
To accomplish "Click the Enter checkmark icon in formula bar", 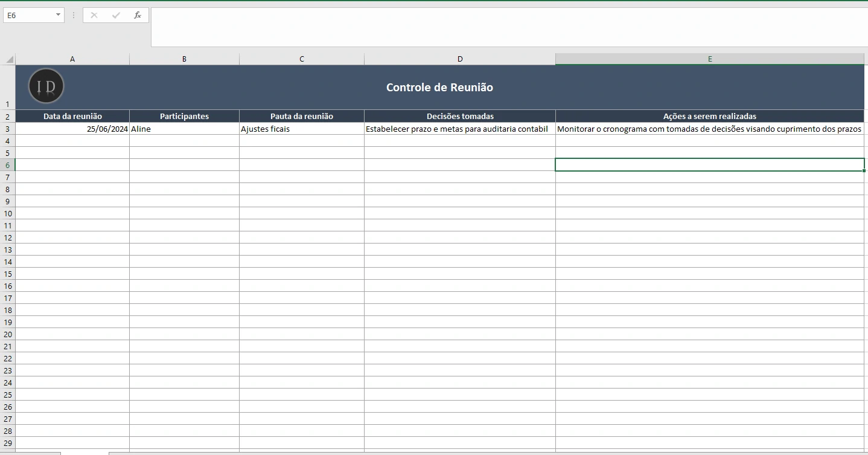I will (x=116, y=15).
